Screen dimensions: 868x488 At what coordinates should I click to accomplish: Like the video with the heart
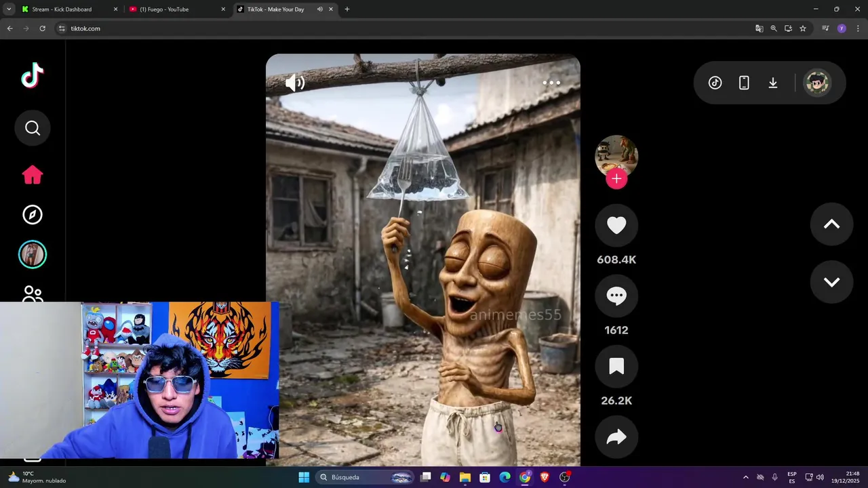pyautogui.click(x=616, y=225)
